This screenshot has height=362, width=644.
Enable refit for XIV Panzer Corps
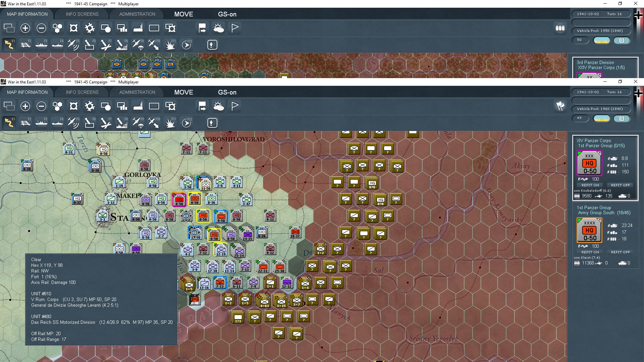[x=590, y=185]
